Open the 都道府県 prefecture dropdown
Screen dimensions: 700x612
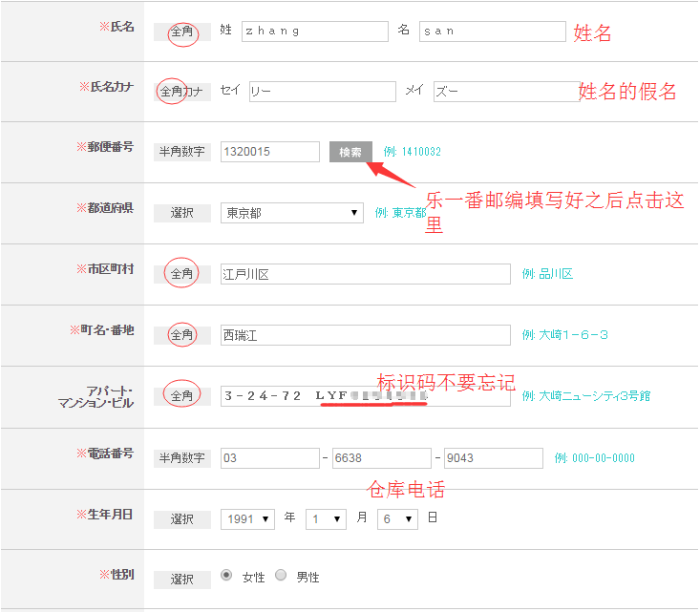(x=291, y=213)
